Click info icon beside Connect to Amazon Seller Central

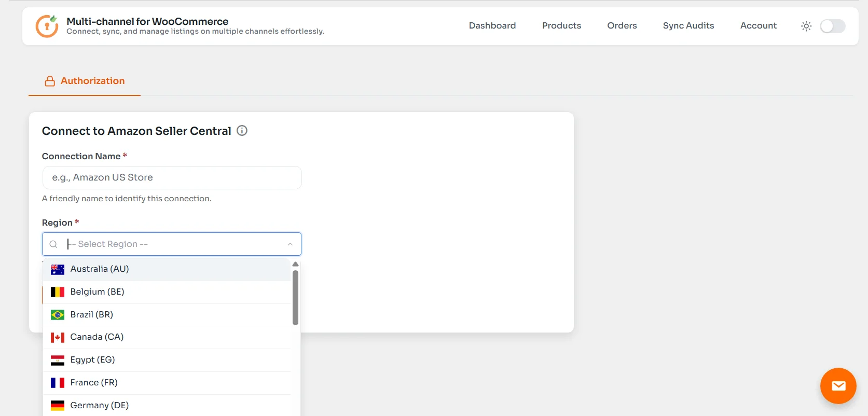coord(242,131)
